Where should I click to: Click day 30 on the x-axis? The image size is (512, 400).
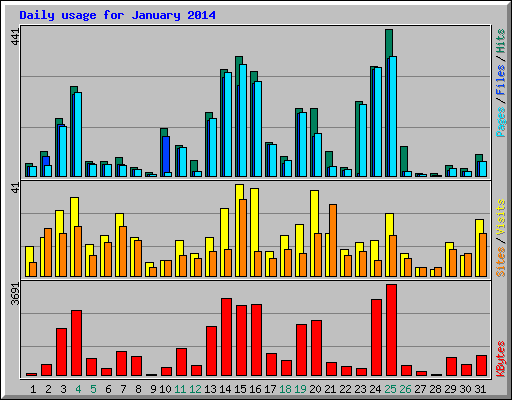coord(466,389)
